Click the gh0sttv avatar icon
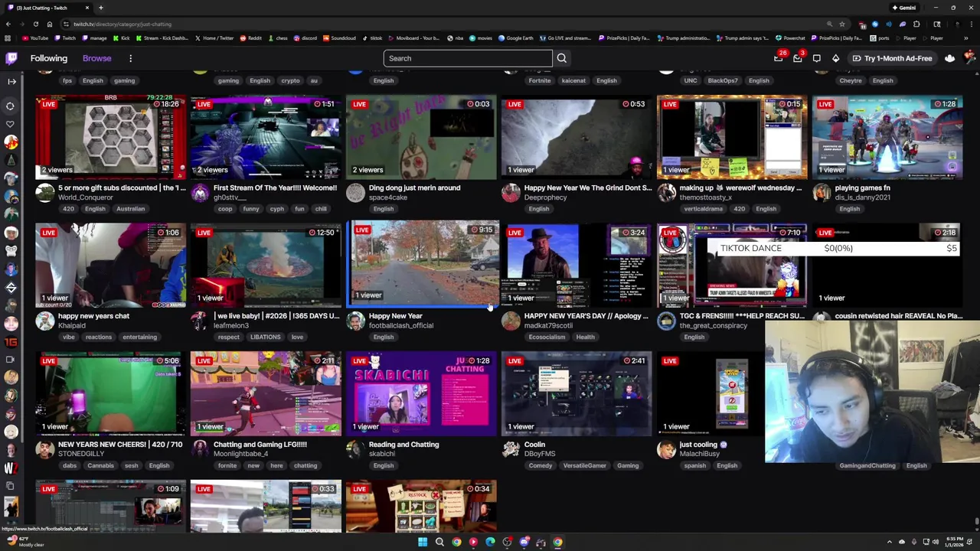 tap(200, 193)
